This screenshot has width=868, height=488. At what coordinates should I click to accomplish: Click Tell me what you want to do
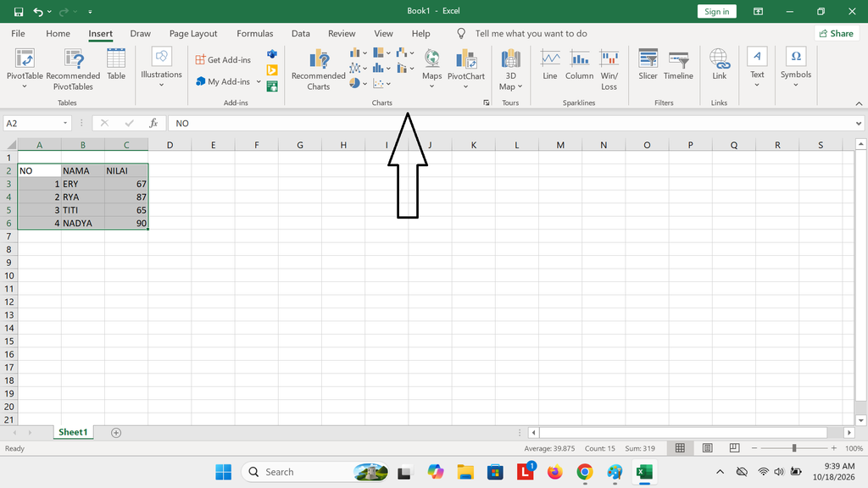[x=531, y=33]
